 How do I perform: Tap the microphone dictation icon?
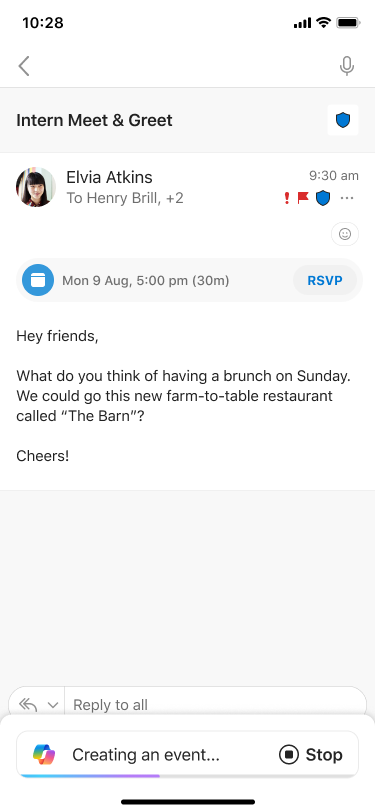tap(347, 66)
